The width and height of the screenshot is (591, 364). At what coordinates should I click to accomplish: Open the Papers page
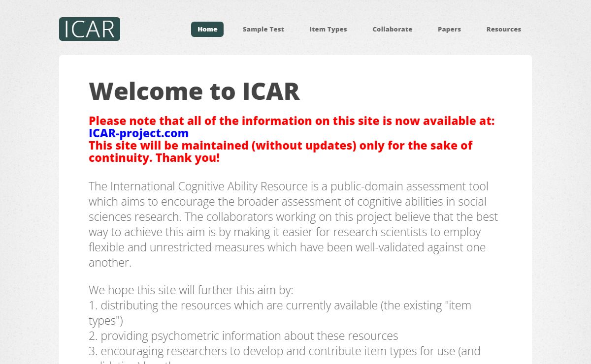[x=449, y=29]
